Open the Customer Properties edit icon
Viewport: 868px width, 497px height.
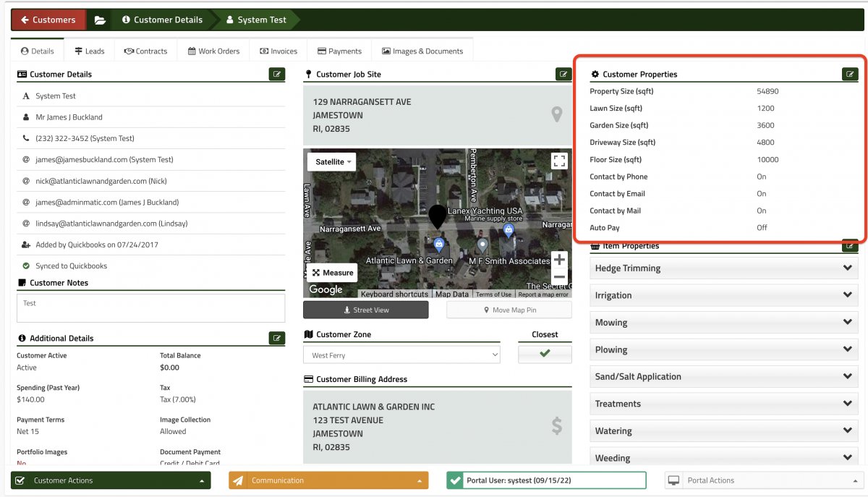850,74
